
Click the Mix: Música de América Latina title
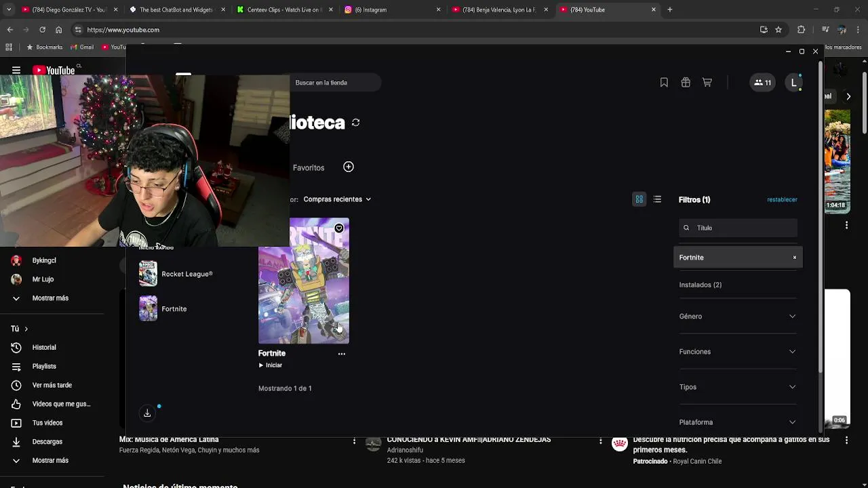coord(169,440)
